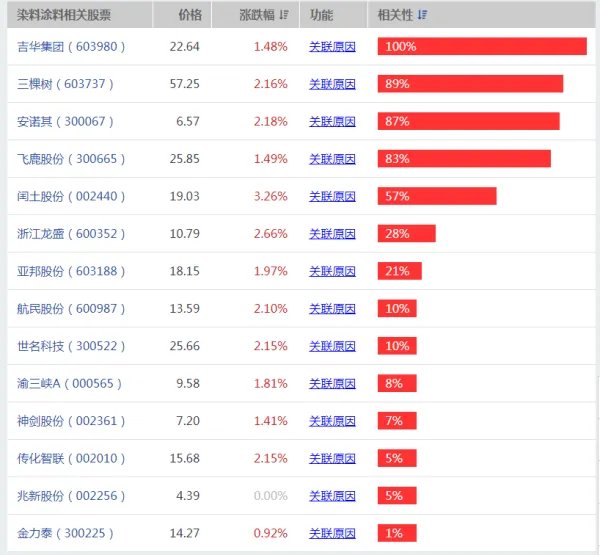The image size is (600, 555).
Task: Sort by 价格 column header
Action: (x=189, y=15)
